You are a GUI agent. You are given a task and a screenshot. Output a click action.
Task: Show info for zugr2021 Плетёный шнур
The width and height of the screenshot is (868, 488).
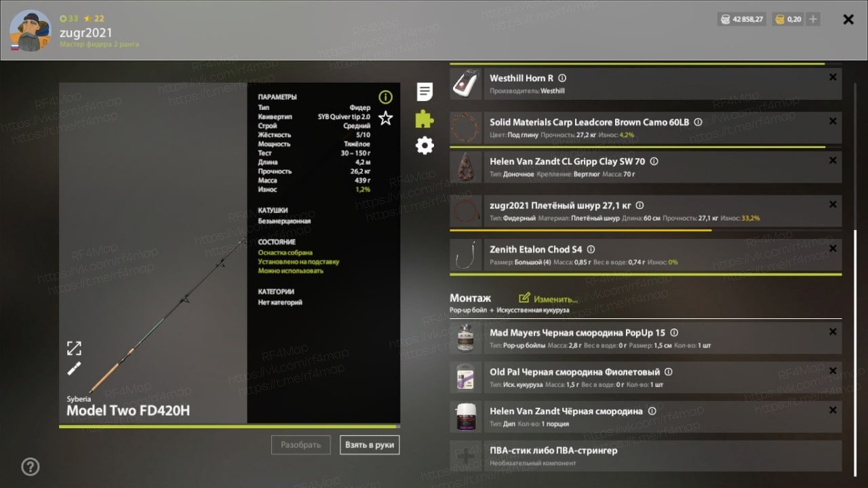639,205
